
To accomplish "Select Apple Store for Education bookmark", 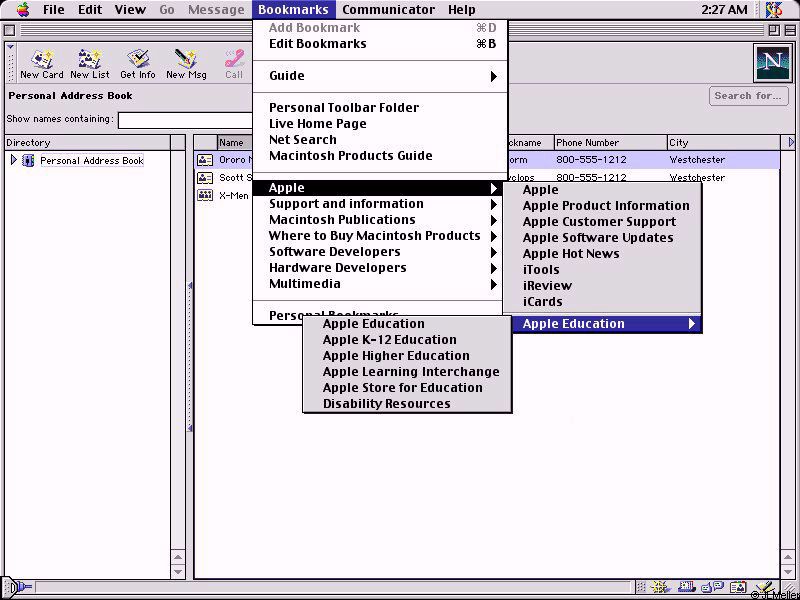I will pos(402,388).
